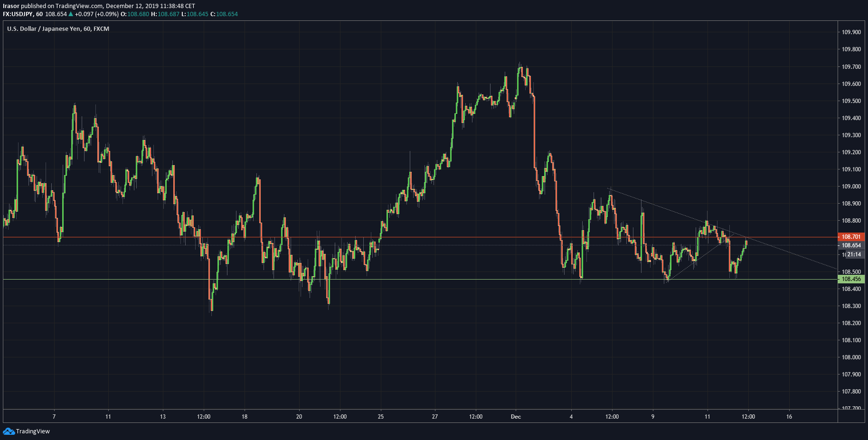Viewport: 868px width, 440px height.
Task: Click the H:108.687 high value
Action: tap(165, 14)
